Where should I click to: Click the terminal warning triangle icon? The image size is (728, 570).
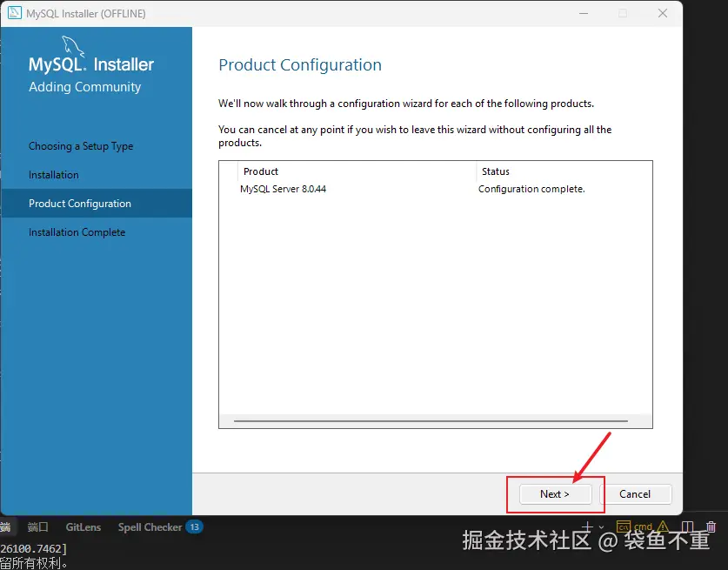(x=663, y=526)
